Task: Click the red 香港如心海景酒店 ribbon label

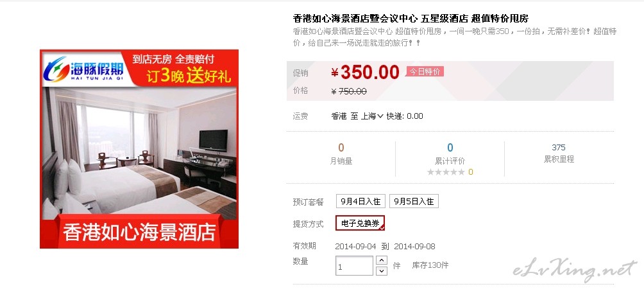Action: (x=139, y=233)
